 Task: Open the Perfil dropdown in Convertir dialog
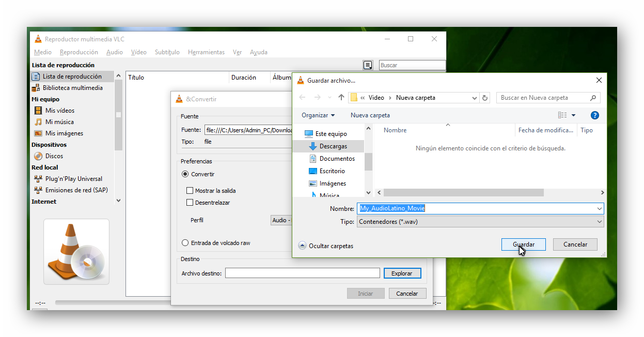(281, 220)
